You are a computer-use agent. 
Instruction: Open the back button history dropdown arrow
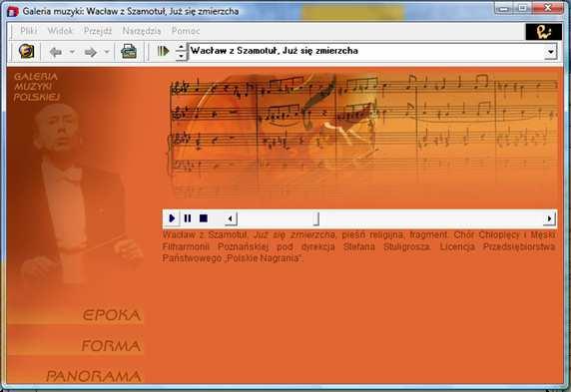tap(72, 52)
